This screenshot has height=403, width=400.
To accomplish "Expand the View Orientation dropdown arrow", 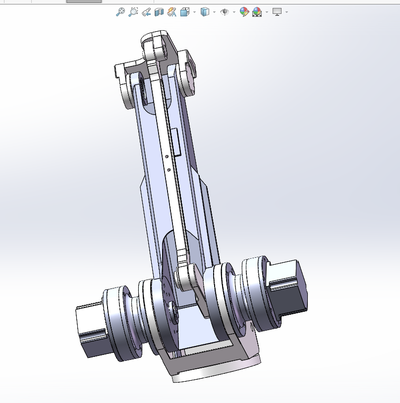I will (194, 13).
